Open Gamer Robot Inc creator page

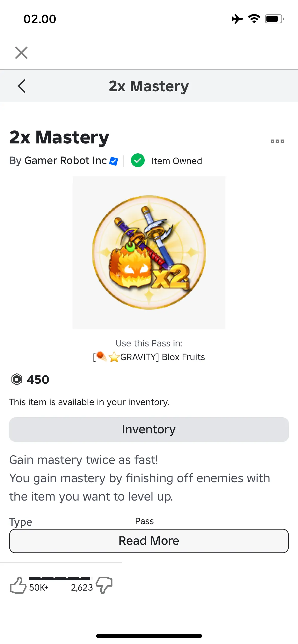coord(65,160)
